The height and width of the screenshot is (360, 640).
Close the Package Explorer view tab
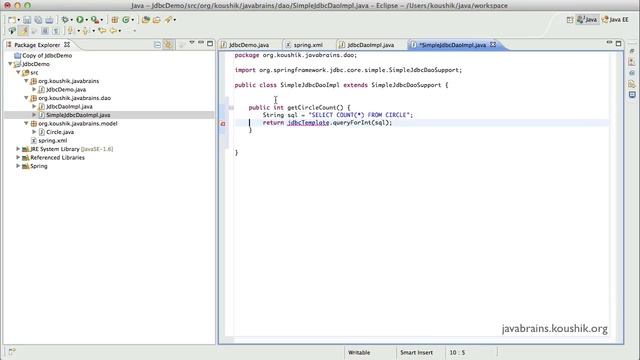(67, 44)
